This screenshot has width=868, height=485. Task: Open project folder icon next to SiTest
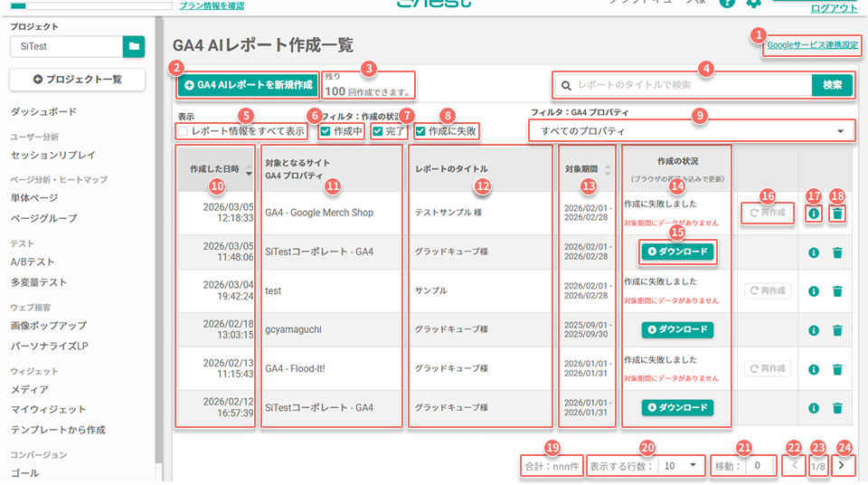click(134, 46)
